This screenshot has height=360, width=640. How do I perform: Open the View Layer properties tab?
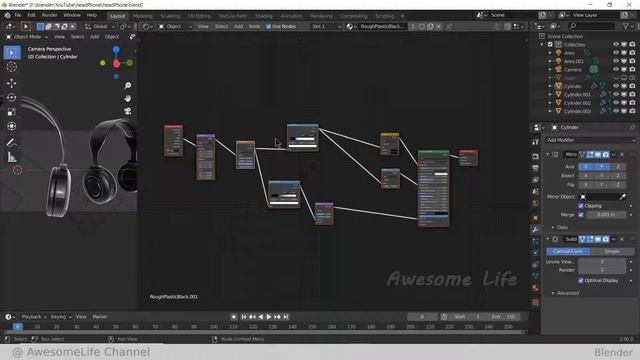tap(536, 180)
